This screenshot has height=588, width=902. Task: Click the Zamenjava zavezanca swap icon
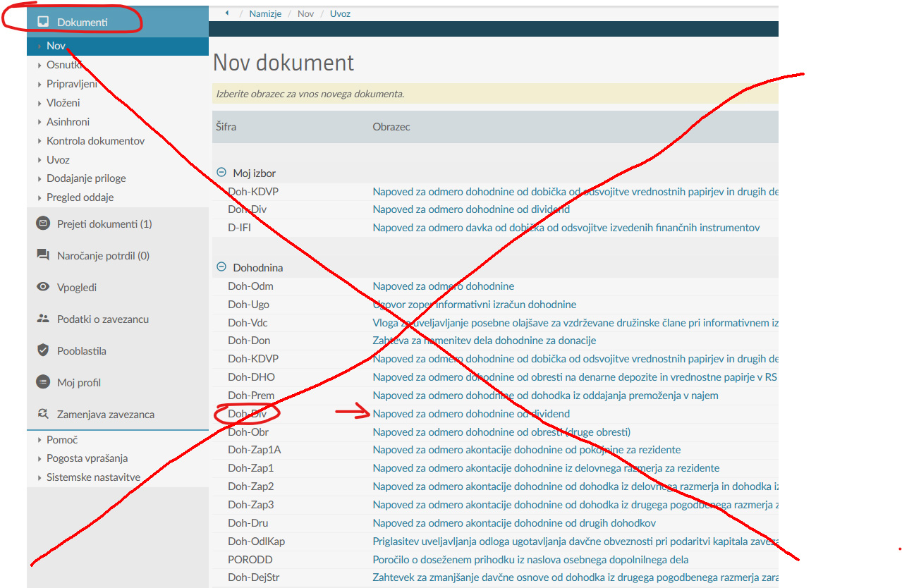43,414
